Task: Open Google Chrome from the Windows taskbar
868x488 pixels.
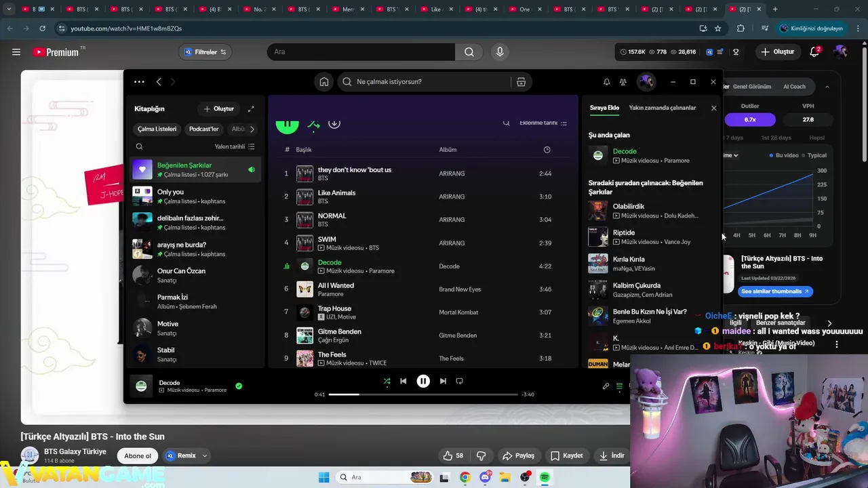Action: click(465, 477)
